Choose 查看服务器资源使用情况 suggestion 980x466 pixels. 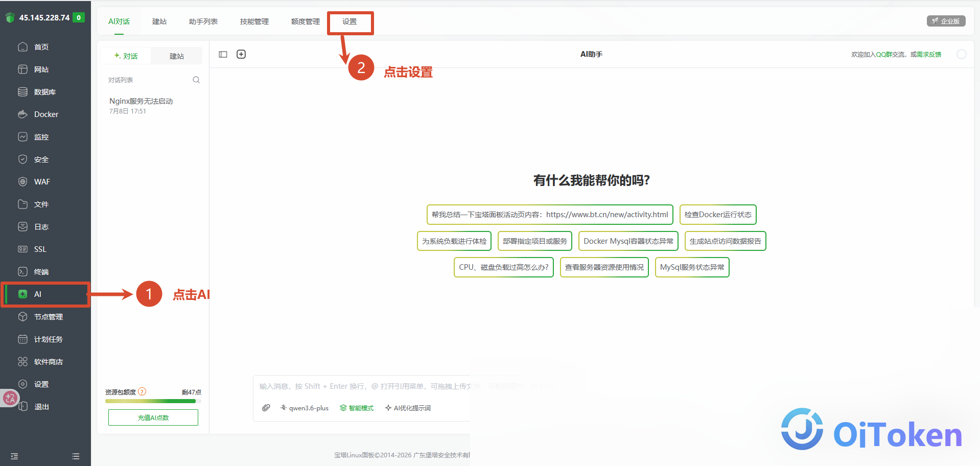coord(604,267)
